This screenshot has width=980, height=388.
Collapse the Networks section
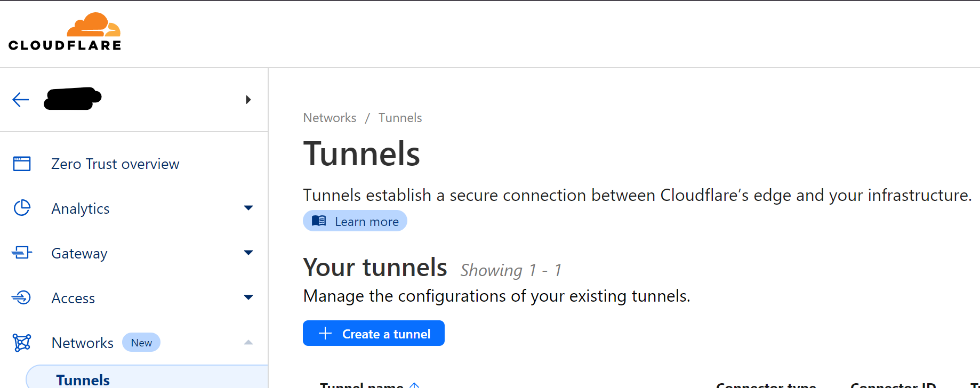248,342
